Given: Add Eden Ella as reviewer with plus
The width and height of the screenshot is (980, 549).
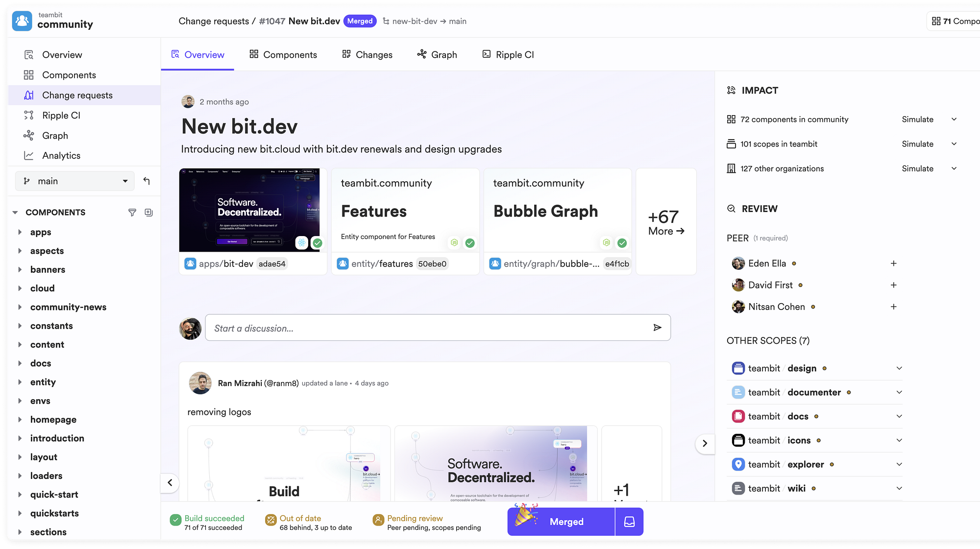Looking at the screenshot, I should tap(894, 263).
